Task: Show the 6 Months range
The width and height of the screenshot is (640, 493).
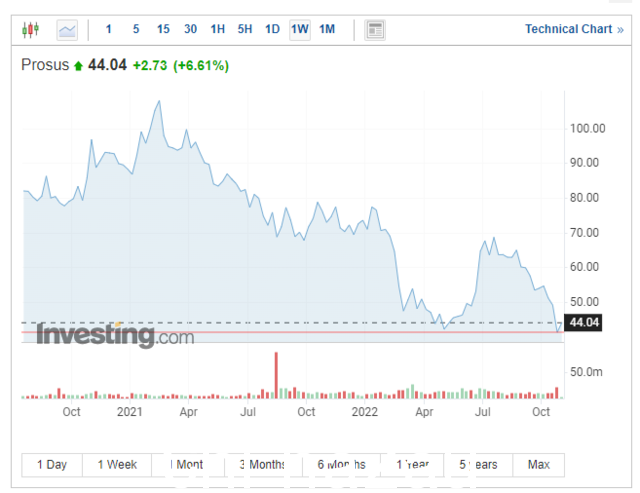Action: coord(342,465)
